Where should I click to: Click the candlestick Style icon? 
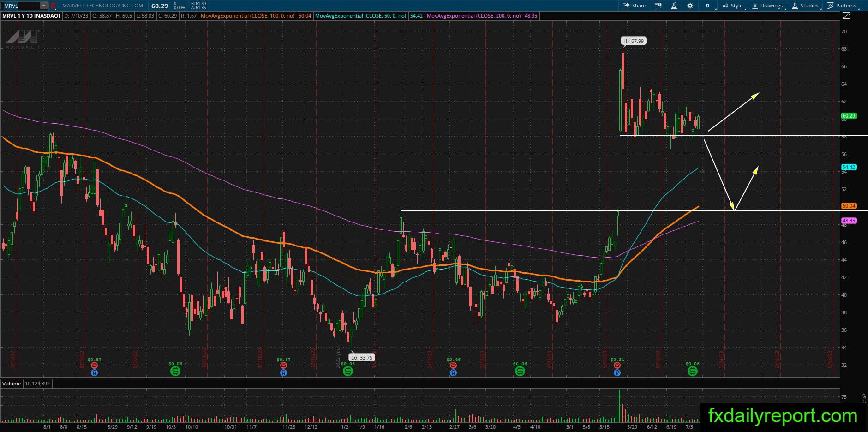pos(725,6)
